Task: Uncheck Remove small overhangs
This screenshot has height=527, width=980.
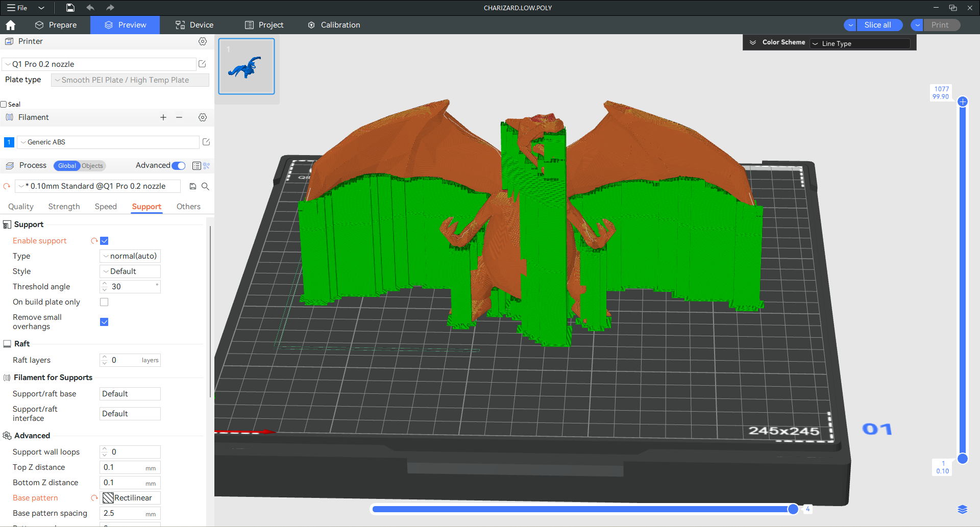Action: point(104,322)
